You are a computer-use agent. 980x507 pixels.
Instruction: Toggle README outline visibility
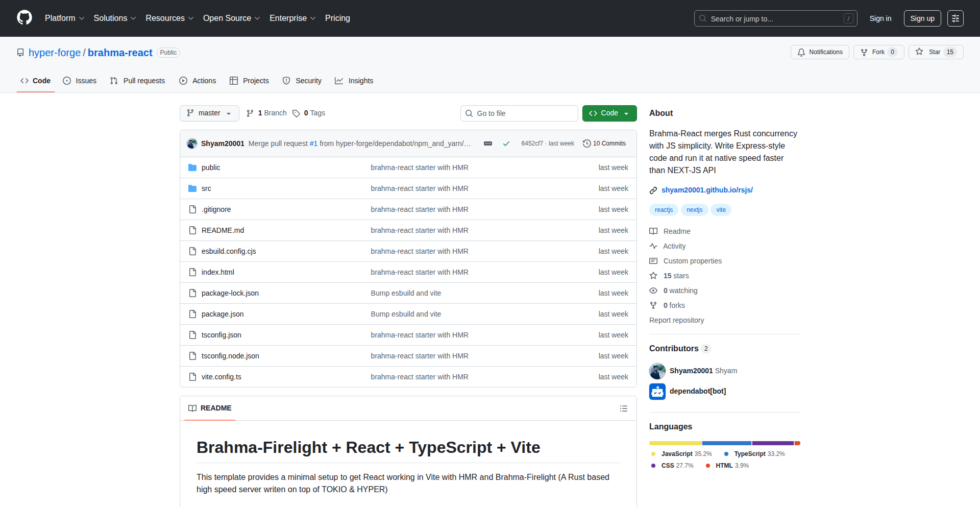point(624,408)
